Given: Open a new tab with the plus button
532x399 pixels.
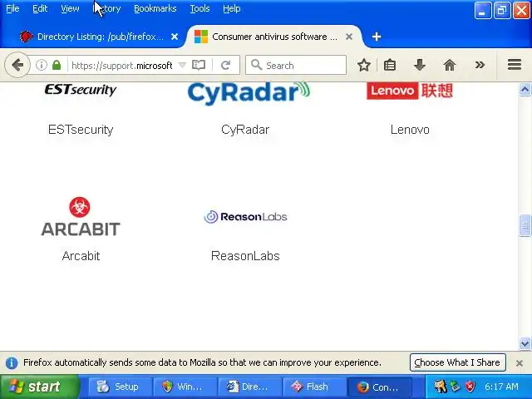Looking at the screenshot, I should pyautogui.click(x=377, y=37).
